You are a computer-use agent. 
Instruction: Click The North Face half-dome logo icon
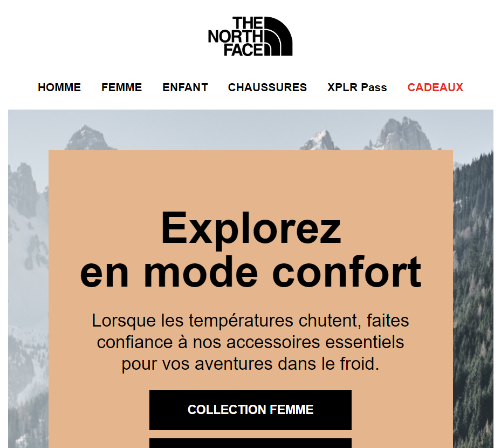coord(278,36)
